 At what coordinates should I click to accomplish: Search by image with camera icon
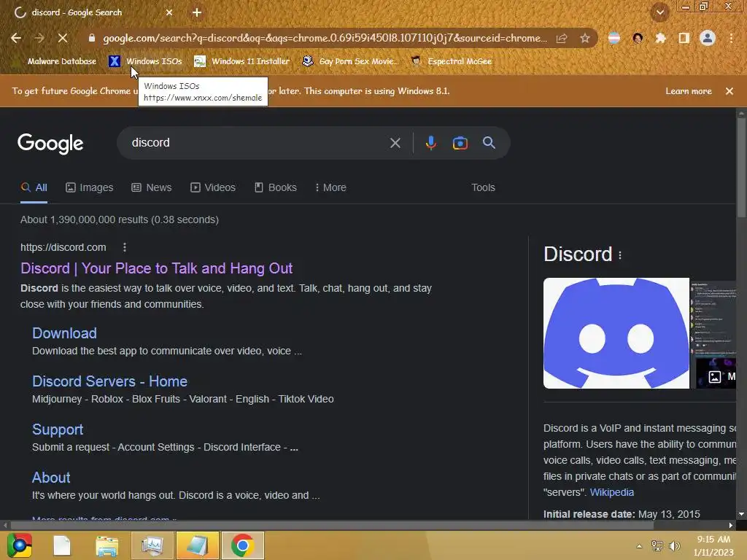click(460, 143)
